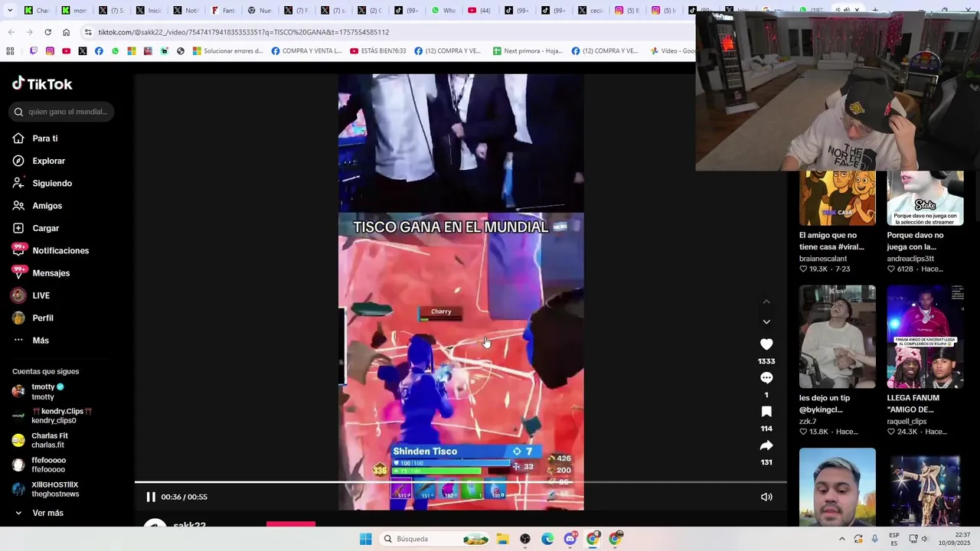Open X bookmark icon

(x=83, y=51)
